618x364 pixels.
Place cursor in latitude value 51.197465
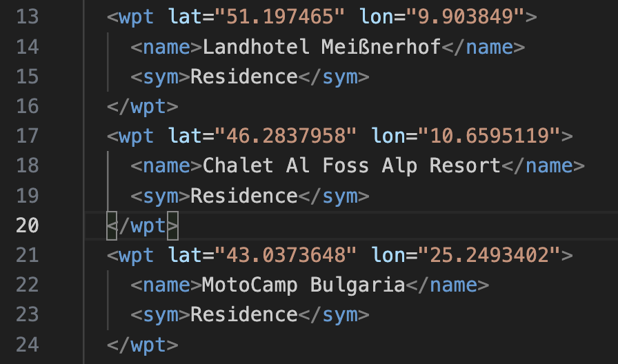279,17
